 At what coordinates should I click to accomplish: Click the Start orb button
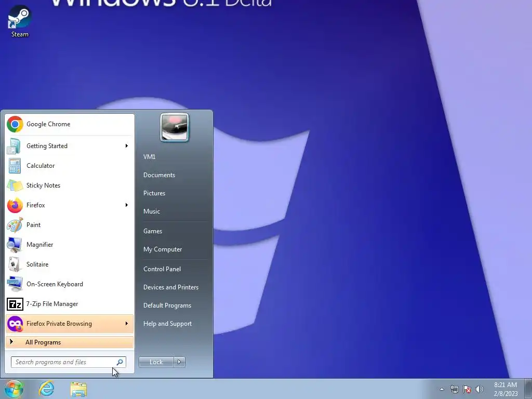coord(14,389)
